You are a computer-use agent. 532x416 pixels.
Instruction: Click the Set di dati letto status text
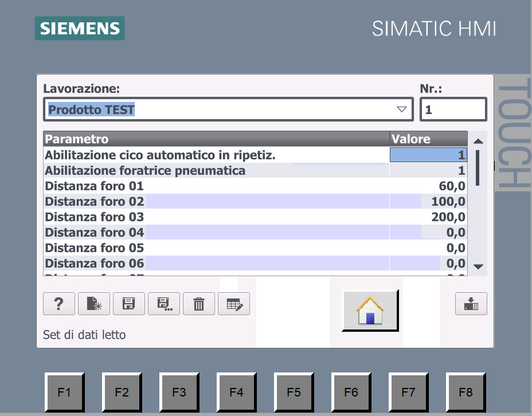84,335
